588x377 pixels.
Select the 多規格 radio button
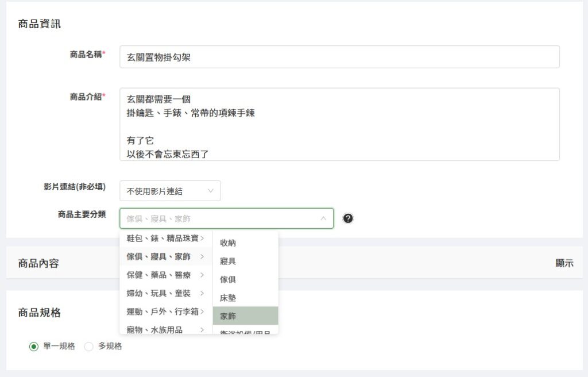click(x=89, y=347)
